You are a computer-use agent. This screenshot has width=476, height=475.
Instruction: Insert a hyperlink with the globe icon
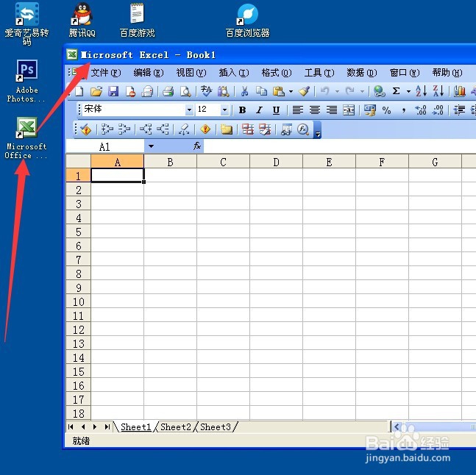point(379,91)
